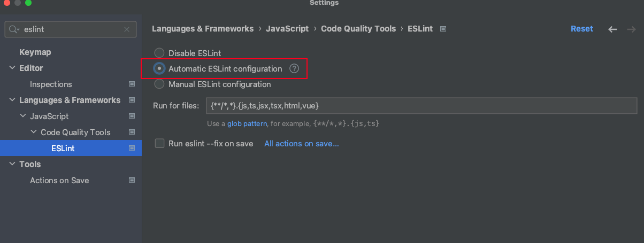The width and height of the screenshot is (644, 243).
Task: Click the ESLint breadcrumb text
Action: tap(420, 29)
